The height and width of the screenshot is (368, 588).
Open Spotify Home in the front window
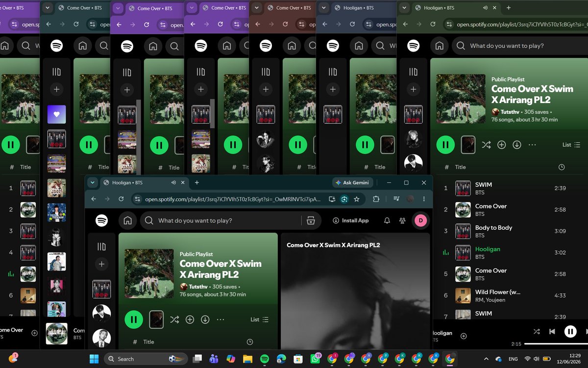point(127,220)
